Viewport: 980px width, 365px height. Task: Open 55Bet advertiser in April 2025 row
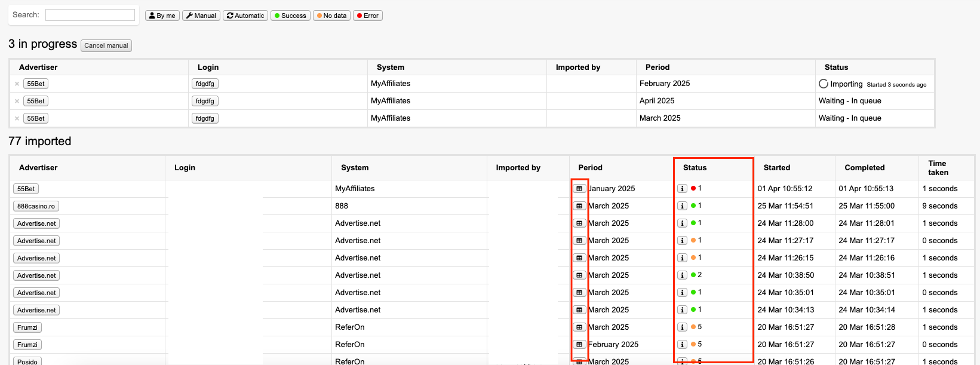coord(36,101)
